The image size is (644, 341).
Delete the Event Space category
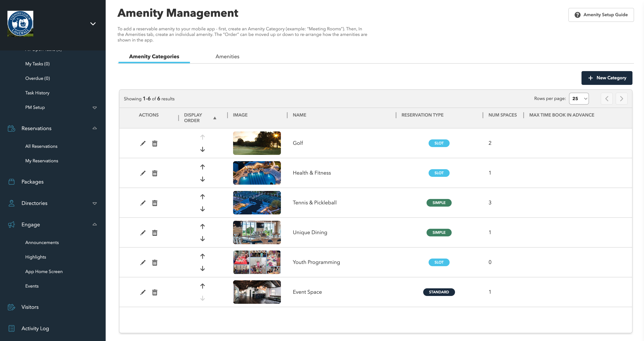155,292
